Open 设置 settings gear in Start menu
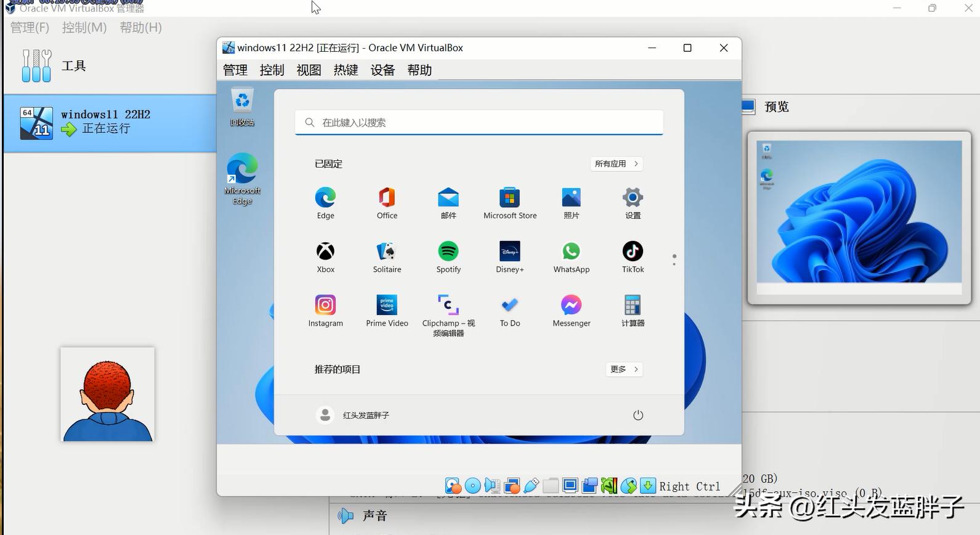 pos(633,203)
